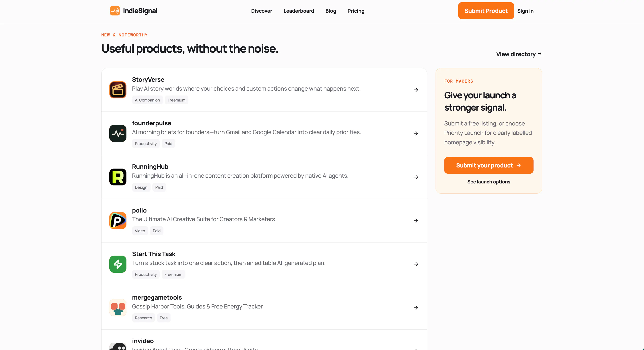Select the Research tag on mergegametools

(143, 318)
